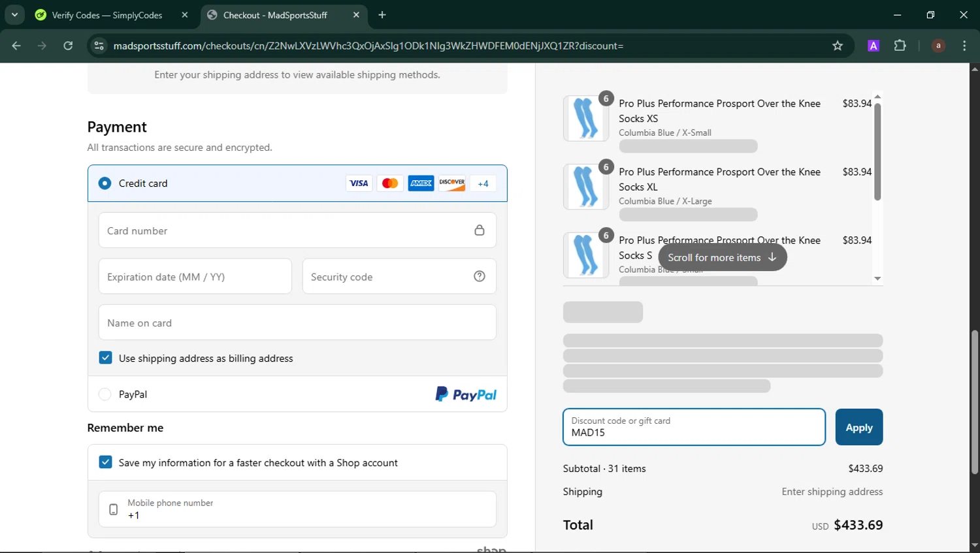
Task: Open Chrome three-dot menu
Action: click(x=964, y=46)
